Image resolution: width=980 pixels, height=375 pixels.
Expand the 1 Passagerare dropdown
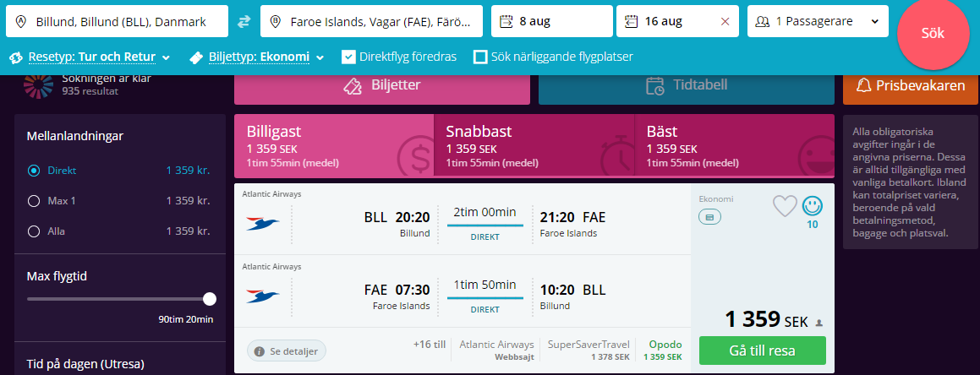[818, 22]
